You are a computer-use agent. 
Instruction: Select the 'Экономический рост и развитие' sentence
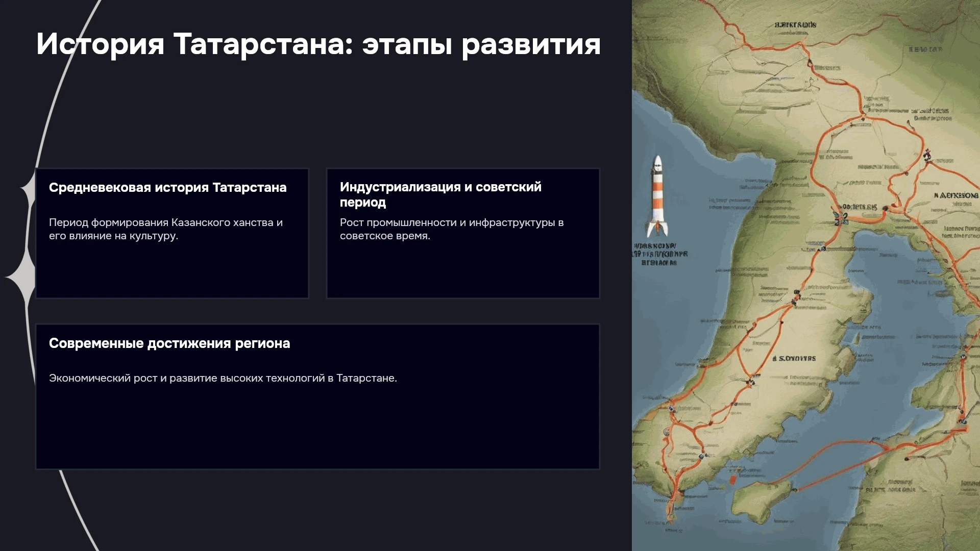[223, 378]
